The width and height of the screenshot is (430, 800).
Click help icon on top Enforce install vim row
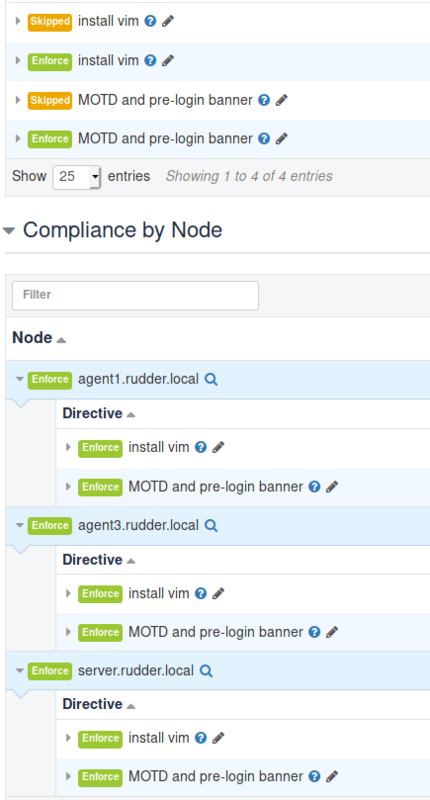[x=150, y=61]
